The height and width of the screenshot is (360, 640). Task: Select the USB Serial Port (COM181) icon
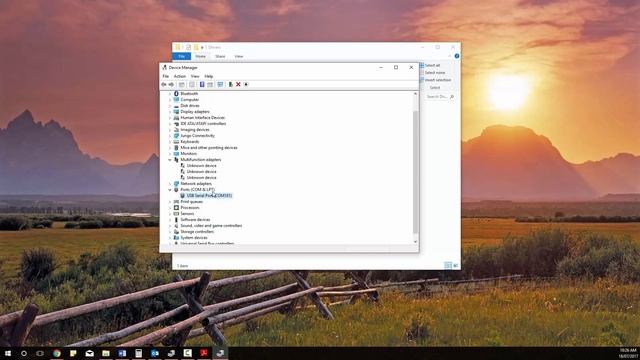coord(182,196)
